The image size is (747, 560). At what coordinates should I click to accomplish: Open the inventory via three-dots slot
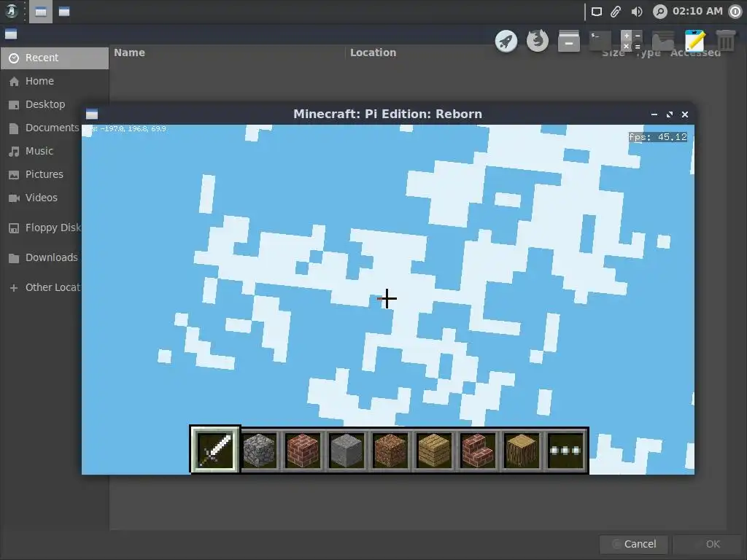coord(565,450)
